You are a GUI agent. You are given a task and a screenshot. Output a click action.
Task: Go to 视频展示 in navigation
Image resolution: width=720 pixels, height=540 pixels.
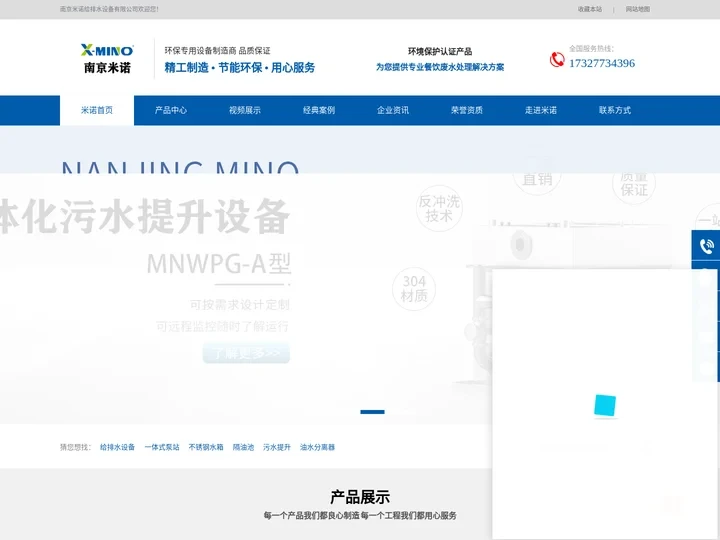point(245,110)
